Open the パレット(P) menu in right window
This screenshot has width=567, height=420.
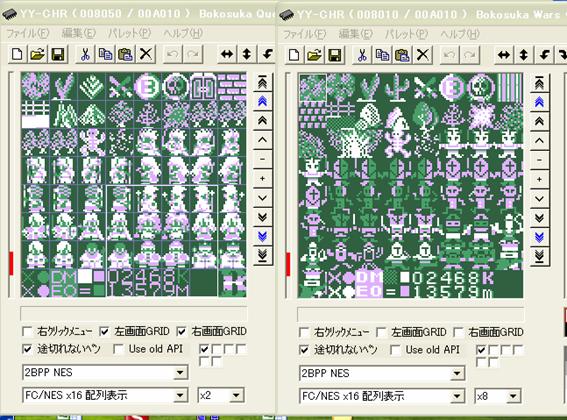pos(406,34)
